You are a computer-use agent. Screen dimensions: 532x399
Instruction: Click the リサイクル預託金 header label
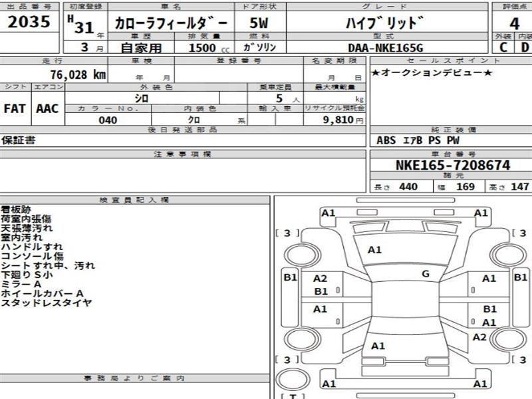point(334,108)
